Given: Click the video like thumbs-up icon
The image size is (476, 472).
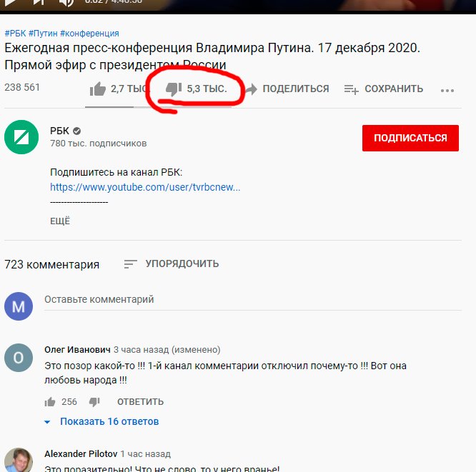Looking at the screenshot, I should pos(97,89).
